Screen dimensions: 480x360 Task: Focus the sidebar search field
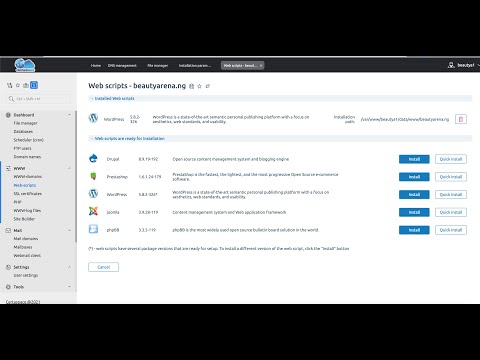pos(39,99)
